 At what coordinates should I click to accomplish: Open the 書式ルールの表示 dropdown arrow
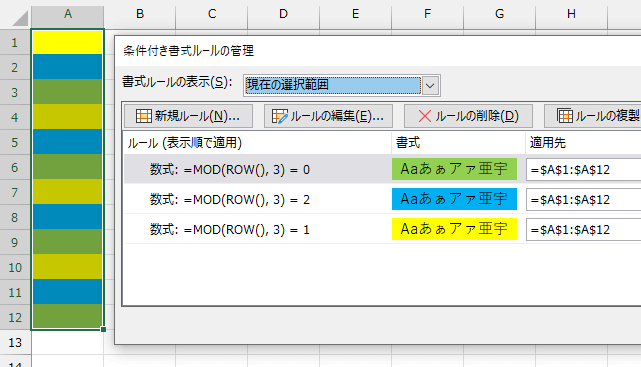point(430,85)
